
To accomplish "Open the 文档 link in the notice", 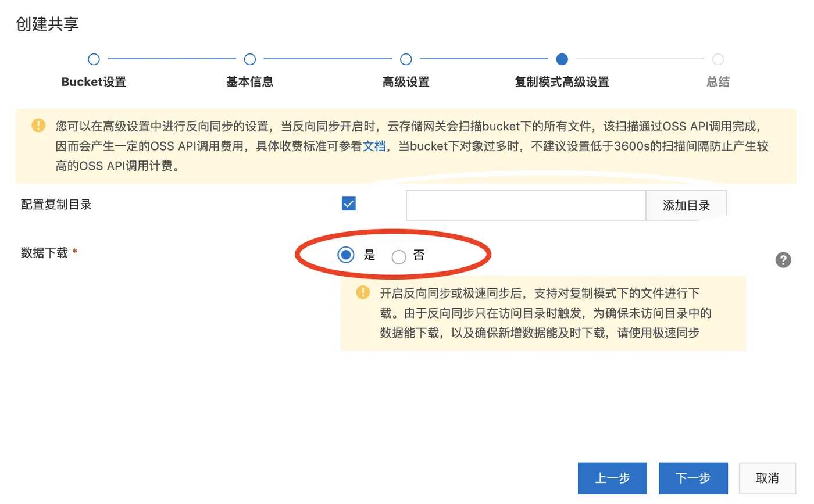I will 374,146.
